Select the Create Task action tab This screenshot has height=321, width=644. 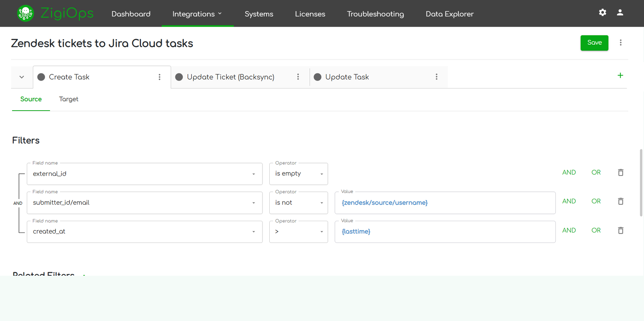click(x=102, y=77)
